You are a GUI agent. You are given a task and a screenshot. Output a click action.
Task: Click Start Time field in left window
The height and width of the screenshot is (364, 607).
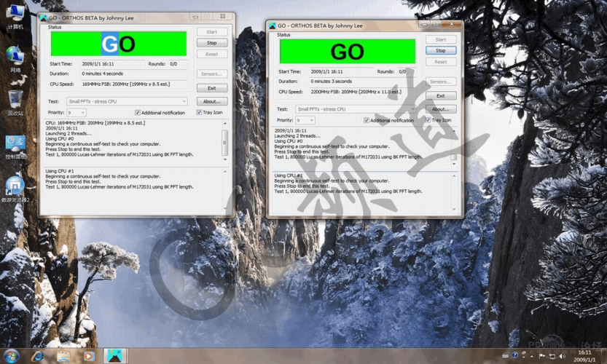pyautogui.click(x=113, y=64)
